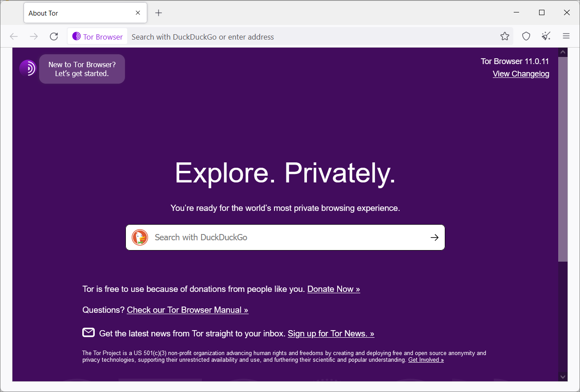Click the 'Tor Browser 11.0.11' version text
This screenshot has width=580, height=392.
point(515,61)
